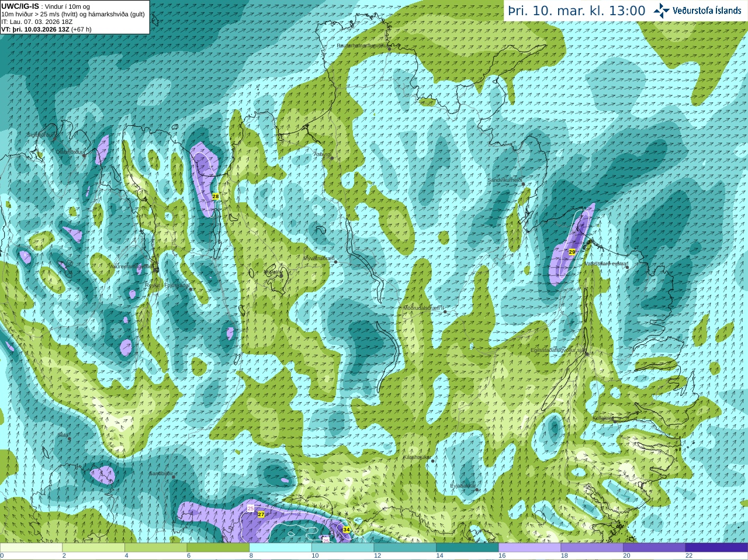Image resolution: width=748 pixels, height=560 pixels.
Task: Pick the 8–10 light cyan legend swatch
Action: (280, 548)
